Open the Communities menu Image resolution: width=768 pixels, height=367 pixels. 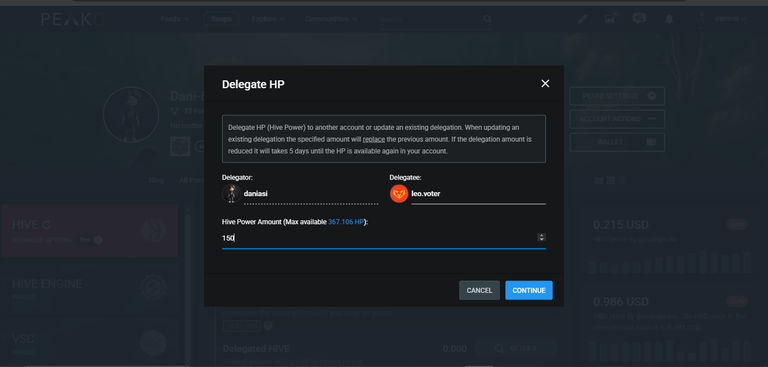point(331,19)
